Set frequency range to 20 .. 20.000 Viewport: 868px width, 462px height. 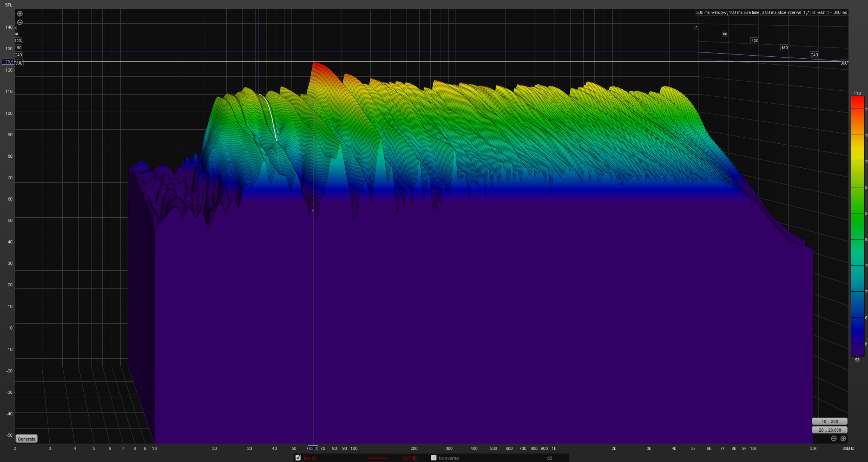point(829,430)
